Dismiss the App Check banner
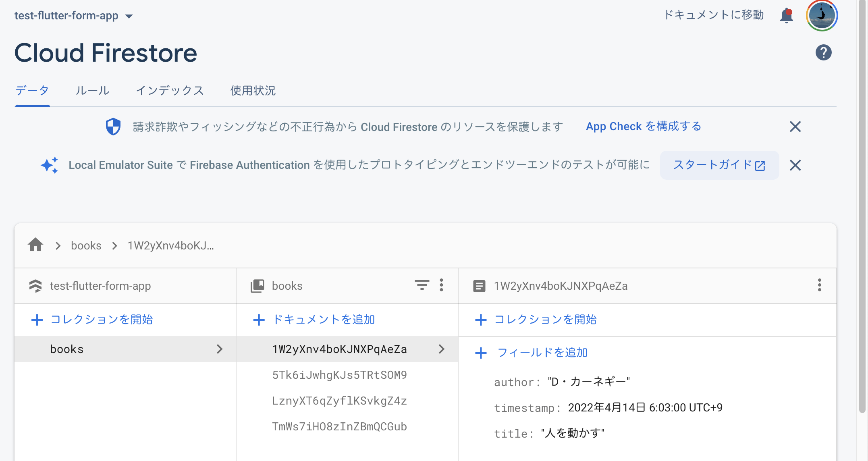The height and width of the screenshot is (461, 868). [795, 127]
